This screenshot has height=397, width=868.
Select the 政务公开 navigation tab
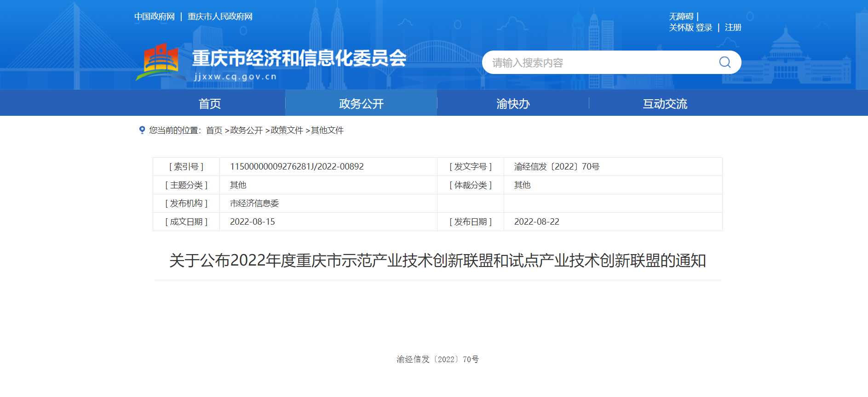point(361,103)
